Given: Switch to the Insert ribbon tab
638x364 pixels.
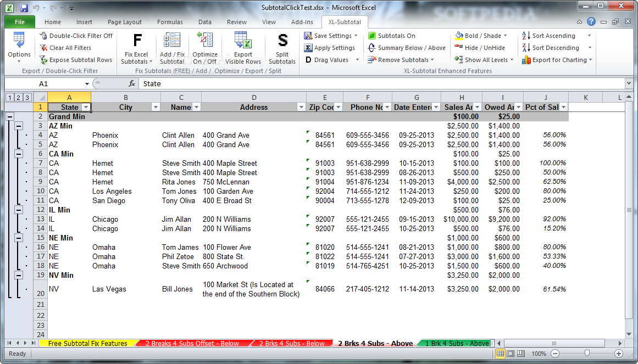Looking at the screenshot, I should [x=84, y=22].
